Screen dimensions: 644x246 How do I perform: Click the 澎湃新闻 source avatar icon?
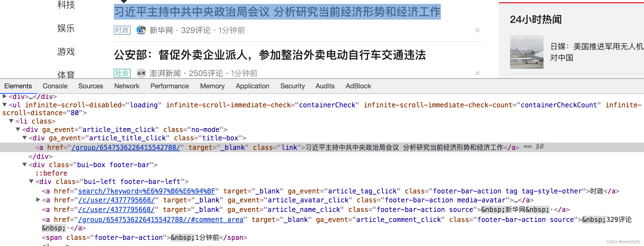click(141, 73)
